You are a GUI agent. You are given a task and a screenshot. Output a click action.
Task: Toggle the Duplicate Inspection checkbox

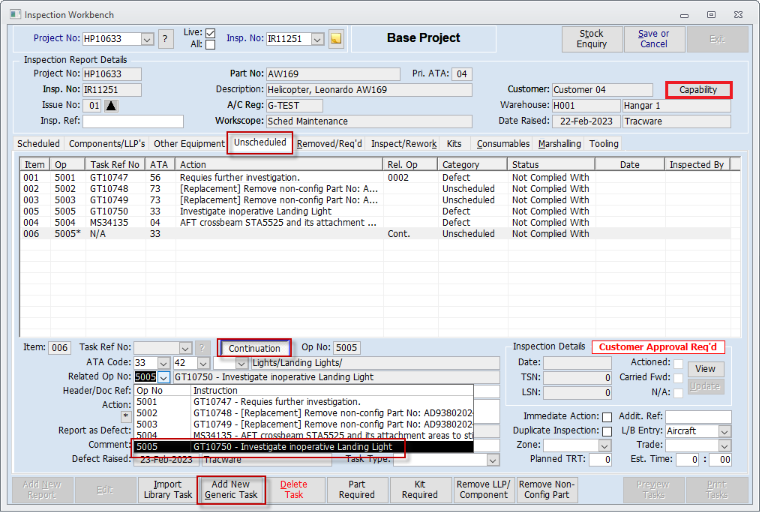pyautogui.click(x=607, y=431)
